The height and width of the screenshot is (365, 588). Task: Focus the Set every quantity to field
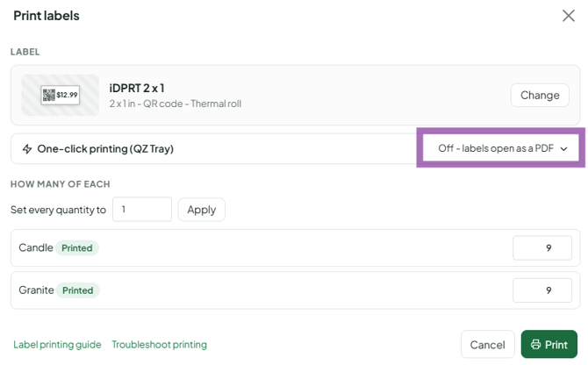click(142, 210)
